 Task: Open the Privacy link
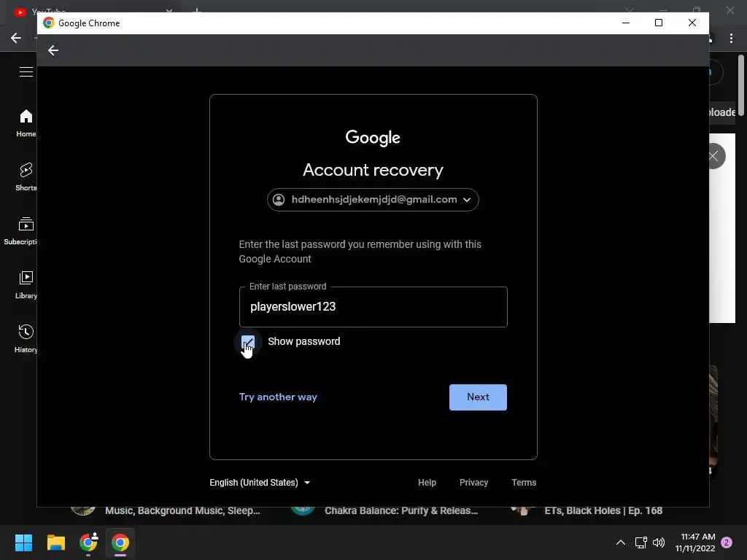473,483
